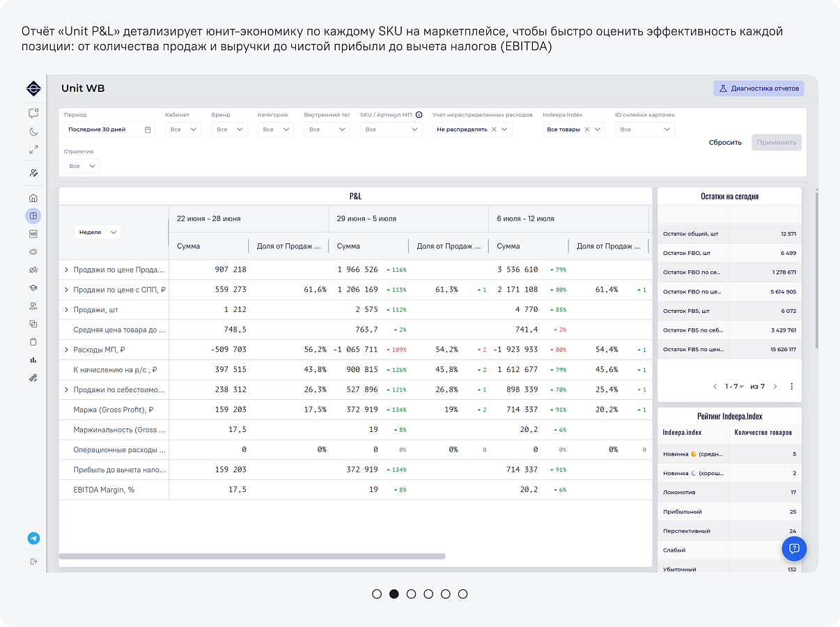The image size is (840, 627).
Task: Open the user edit profile icon
Action: [x=33, y=173]
